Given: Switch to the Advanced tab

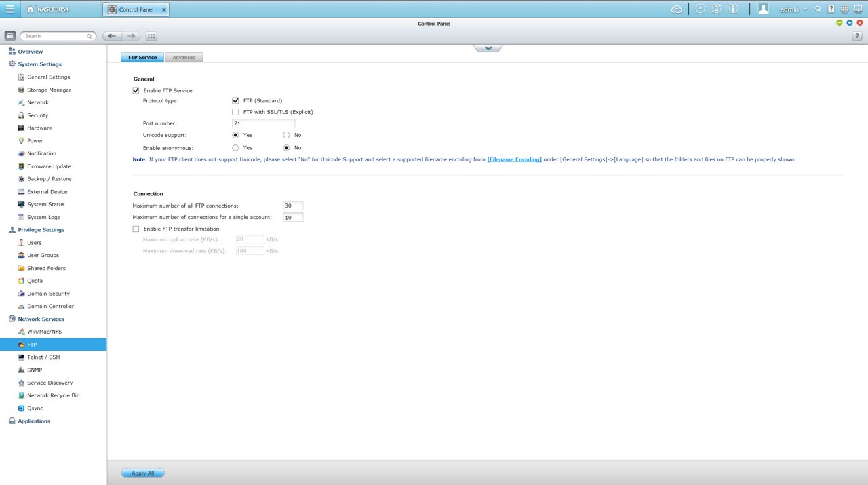Looking at the screenshot, I should tap(184, 57).
